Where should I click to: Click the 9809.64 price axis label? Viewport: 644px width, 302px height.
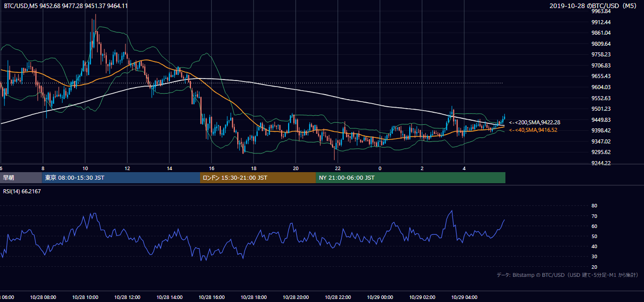point(601,44)
